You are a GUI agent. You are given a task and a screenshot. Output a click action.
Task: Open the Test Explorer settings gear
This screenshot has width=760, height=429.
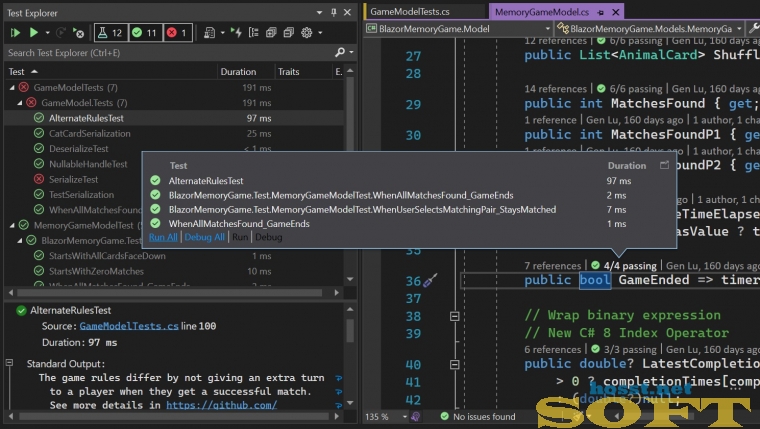pos(306,32)
